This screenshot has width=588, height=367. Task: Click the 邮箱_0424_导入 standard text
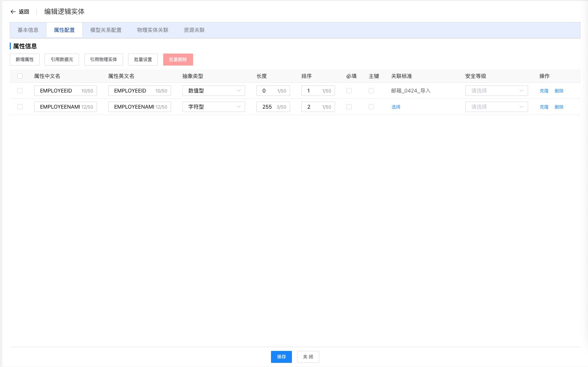click(x=411, y=91)
